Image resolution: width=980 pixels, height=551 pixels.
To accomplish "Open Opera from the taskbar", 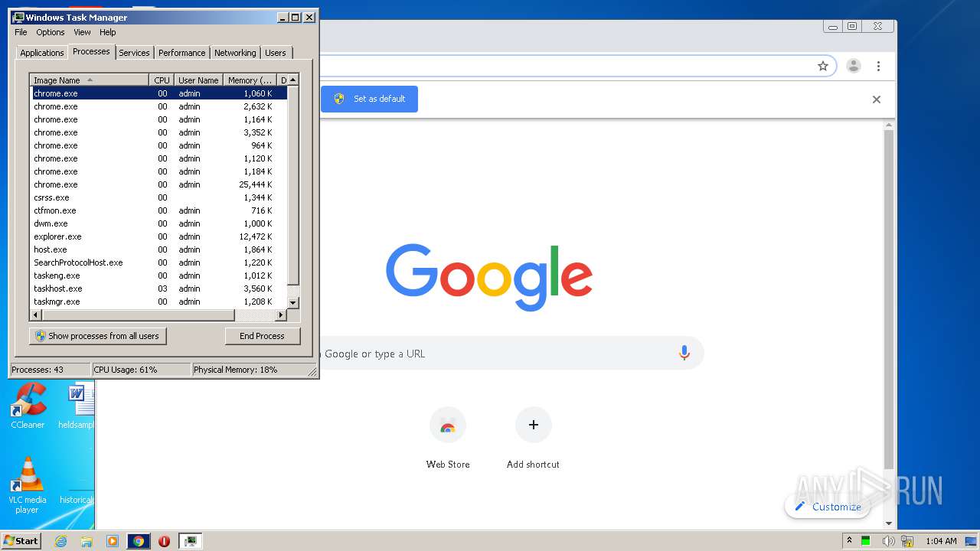I will [164, 541].
